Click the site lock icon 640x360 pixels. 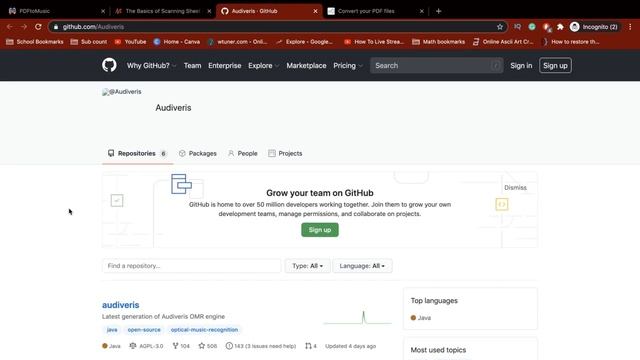tap(56, 27)
